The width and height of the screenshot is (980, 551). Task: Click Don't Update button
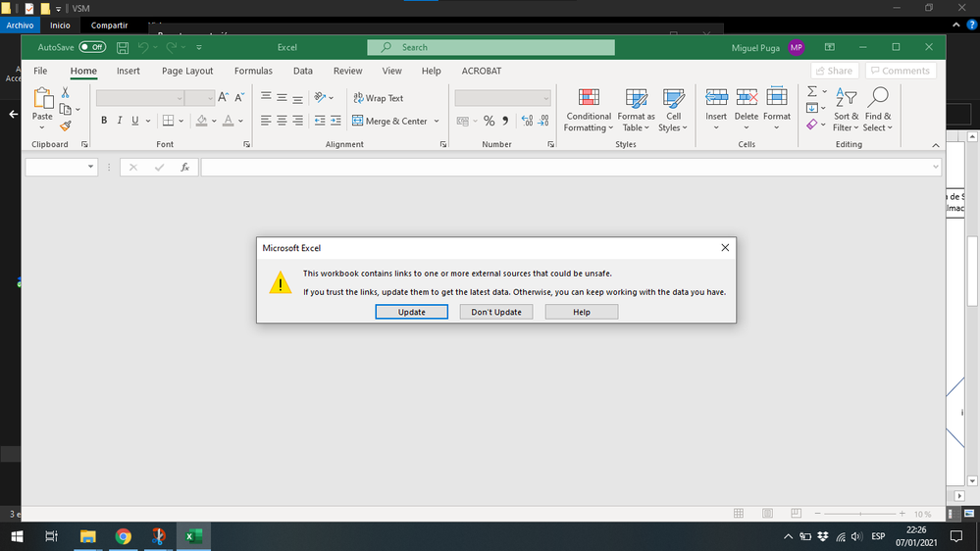[x=496, y=312]
